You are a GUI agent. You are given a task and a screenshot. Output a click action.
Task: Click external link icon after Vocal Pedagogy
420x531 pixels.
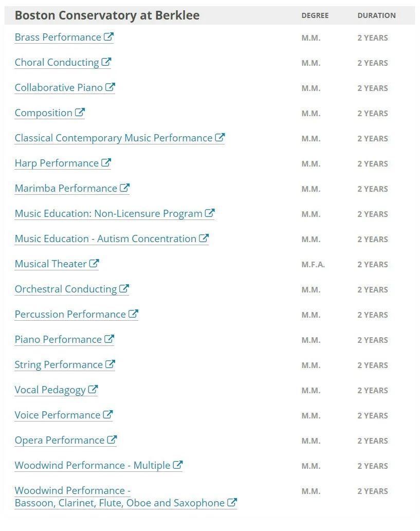93,390
